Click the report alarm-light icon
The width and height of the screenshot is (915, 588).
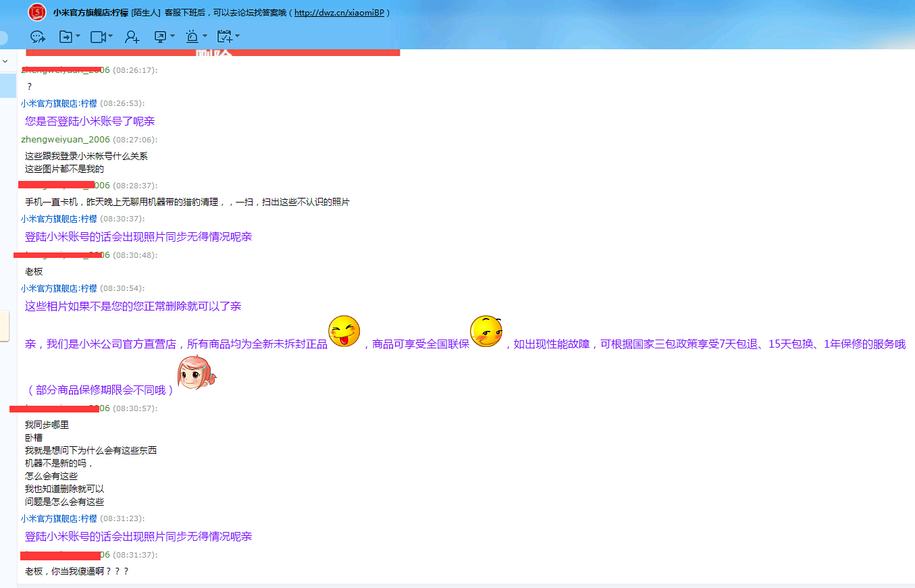pyautogui.click(x=192, y=37)
